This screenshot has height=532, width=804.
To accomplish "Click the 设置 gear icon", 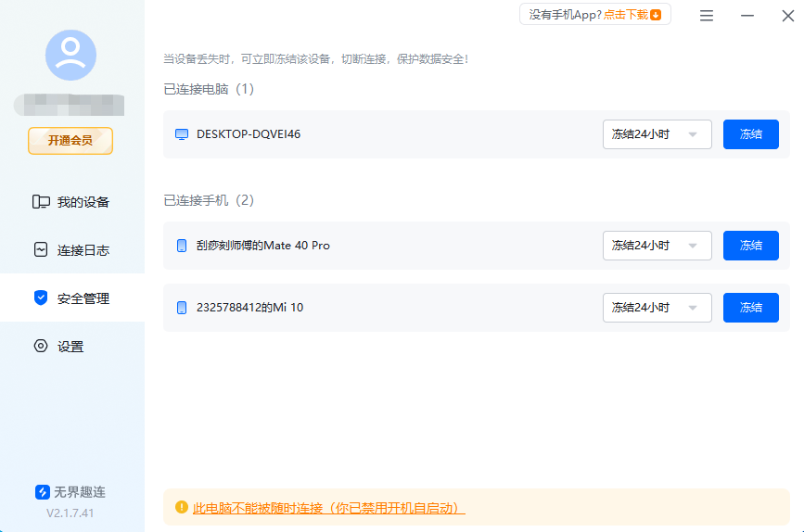I will pyautogui.click(x=41, y=346).
